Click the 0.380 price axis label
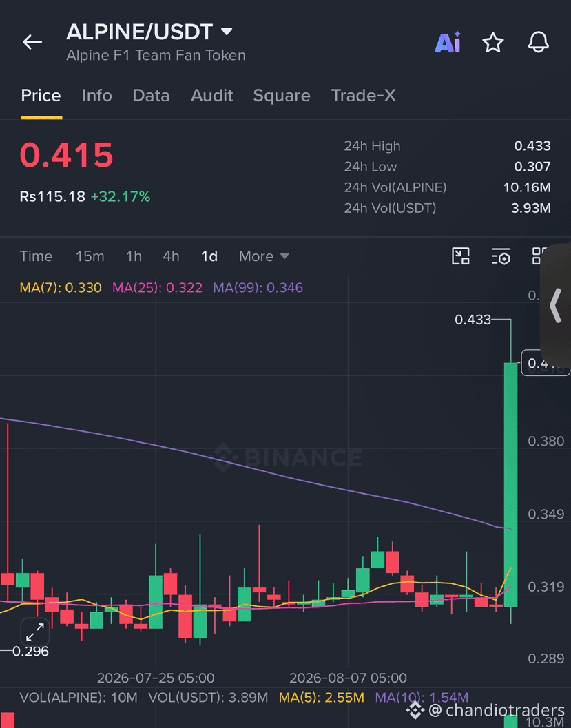The width and height of the screenshot is (571, 728). coord(546,441)
